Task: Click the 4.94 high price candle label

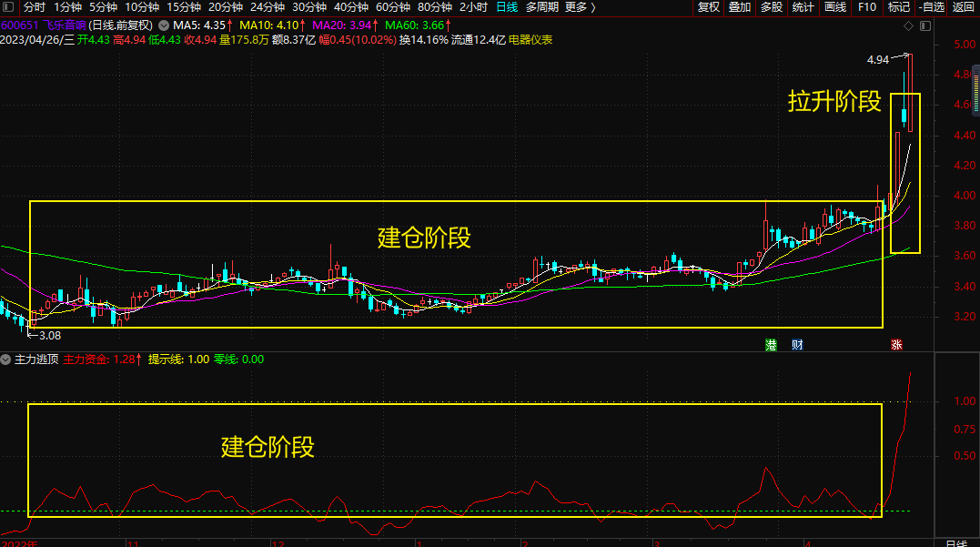Action: click(877, 59)
